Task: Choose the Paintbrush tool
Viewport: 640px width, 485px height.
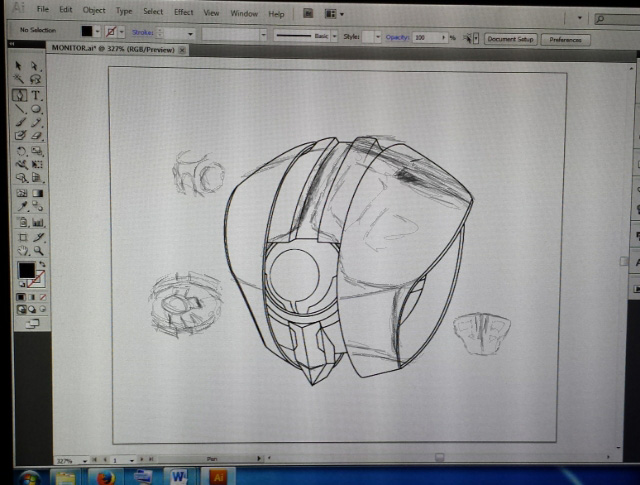Action: (x=20, y=122)
